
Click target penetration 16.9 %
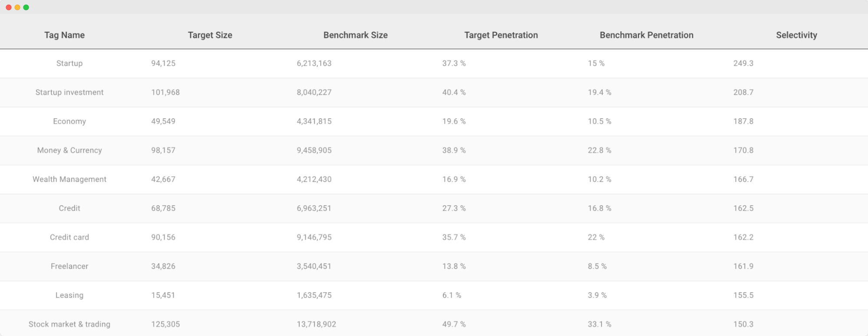(454, 179)
